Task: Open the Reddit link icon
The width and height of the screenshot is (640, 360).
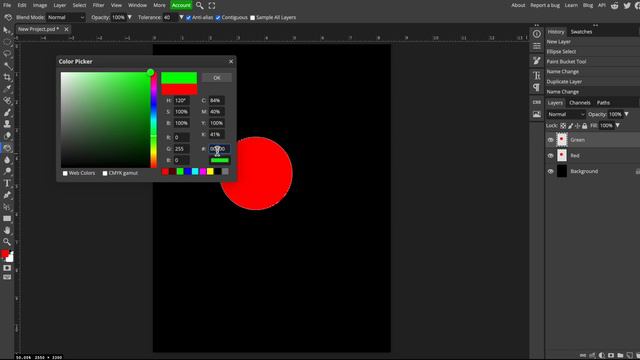Action: pos(615,5)
